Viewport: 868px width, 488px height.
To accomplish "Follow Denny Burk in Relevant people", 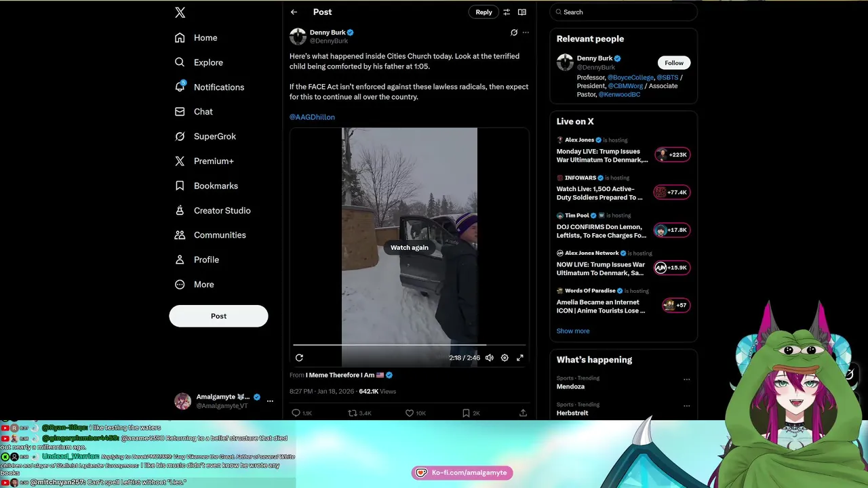I will pos(674,63).
